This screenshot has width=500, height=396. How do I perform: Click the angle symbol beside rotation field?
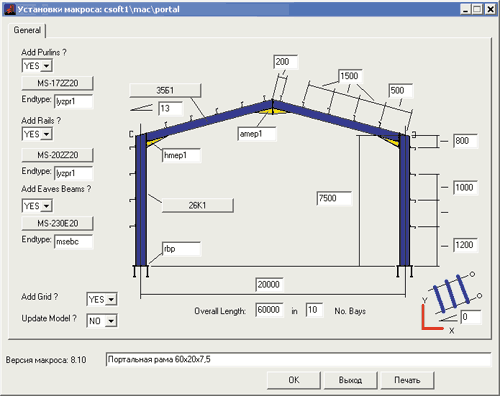click(448, 318)
